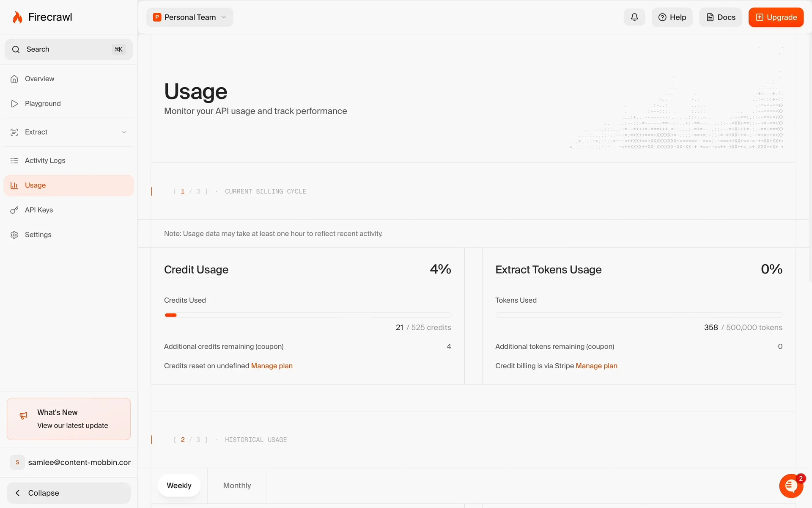Click the Upgrade button
This screenshot has width=812, height=508.
tap(776, 17)
